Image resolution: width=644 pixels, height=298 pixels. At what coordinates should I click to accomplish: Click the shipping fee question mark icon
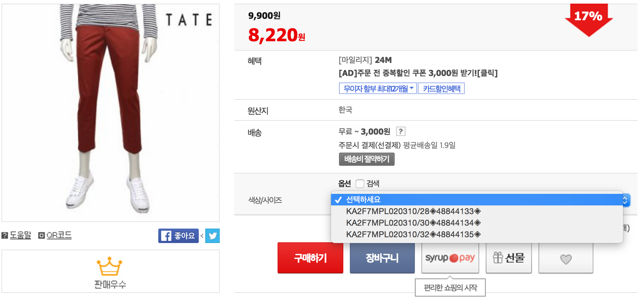(x=400, y=131)
